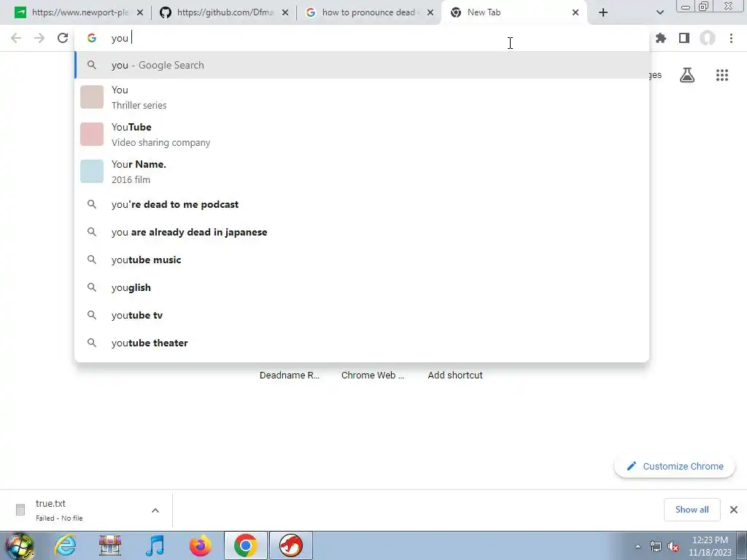Click the Chrome taskbar icon
747x560 pixels.
coord(245,545)
